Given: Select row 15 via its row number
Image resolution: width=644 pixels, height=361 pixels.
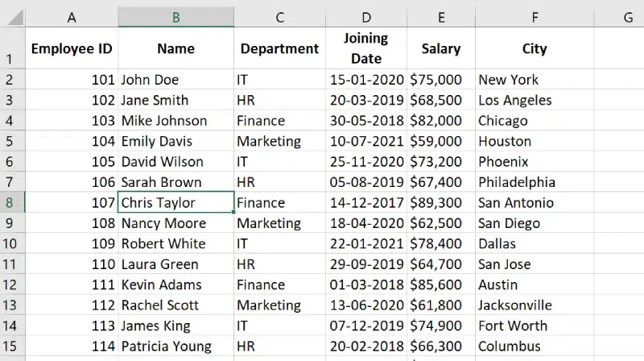Looking at the screenshot, I should pyautogui.click(x=10, y=346).
